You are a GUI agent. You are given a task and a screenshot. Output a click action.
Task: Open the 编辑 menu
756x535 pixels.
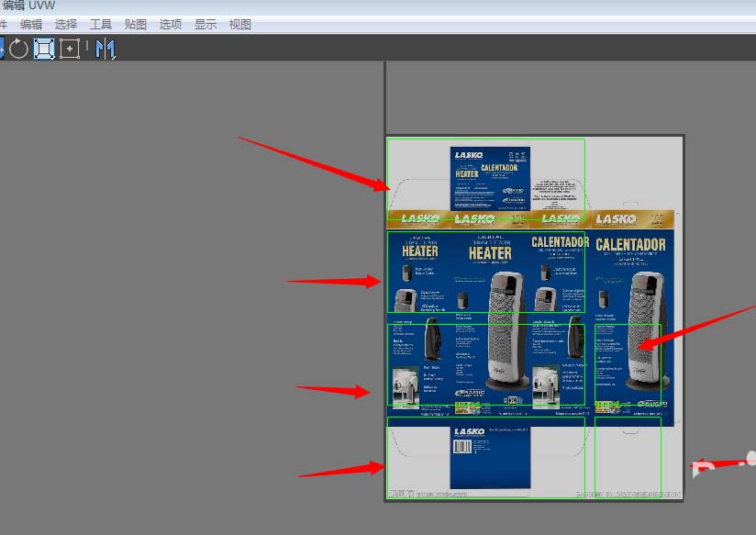pyautogui.click(x=31, y=24)
